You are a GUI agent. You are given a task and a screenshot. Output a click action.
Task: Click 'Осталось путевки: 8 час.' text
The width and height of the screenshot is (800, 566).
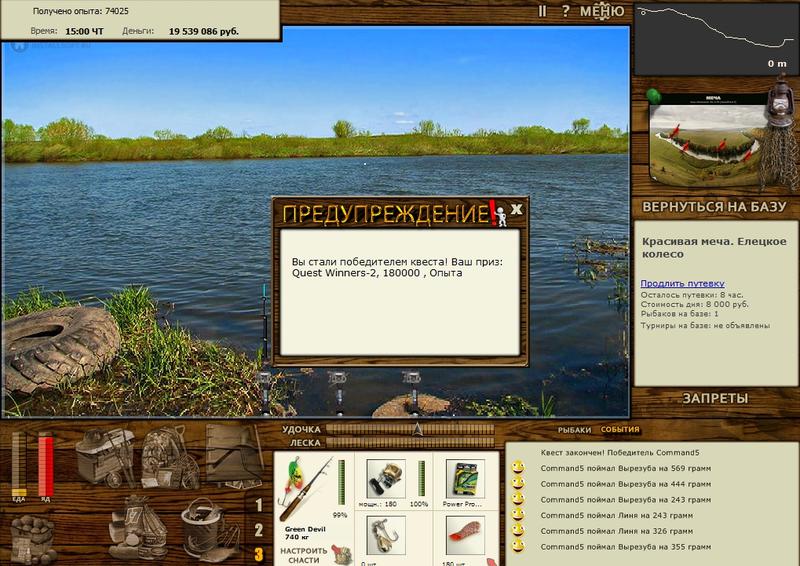pos(692,294)
